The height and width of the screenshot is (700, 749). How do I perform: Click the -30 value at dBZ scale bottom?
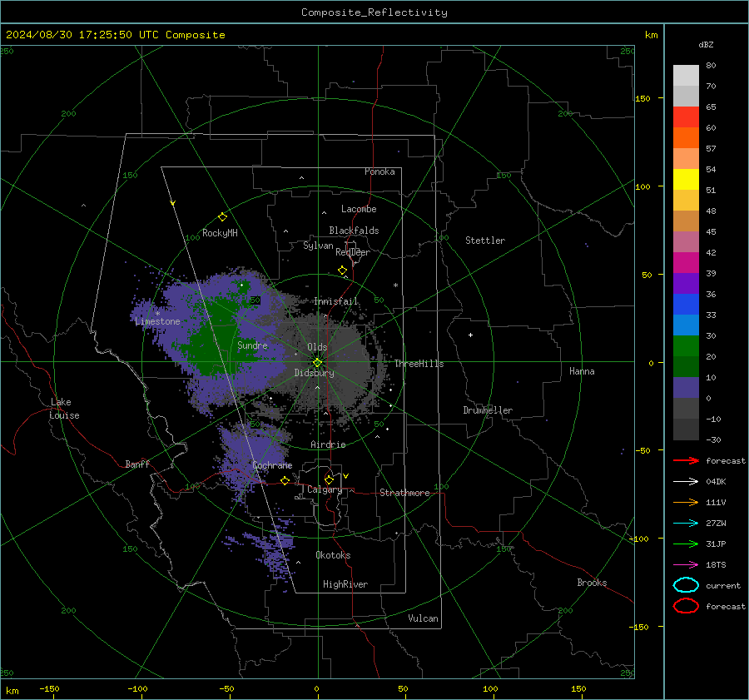click(713, 439)
